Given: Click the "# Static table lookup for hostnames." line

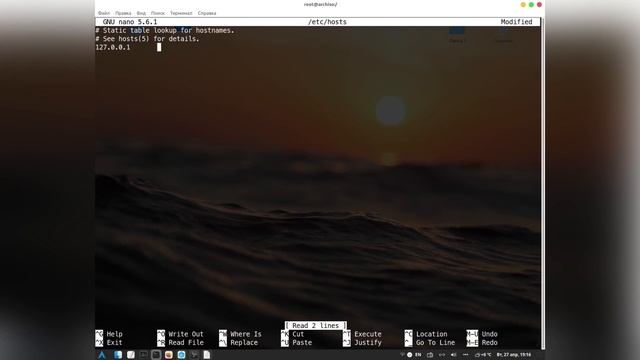Looking at the screenshot, I should [165, 31].
